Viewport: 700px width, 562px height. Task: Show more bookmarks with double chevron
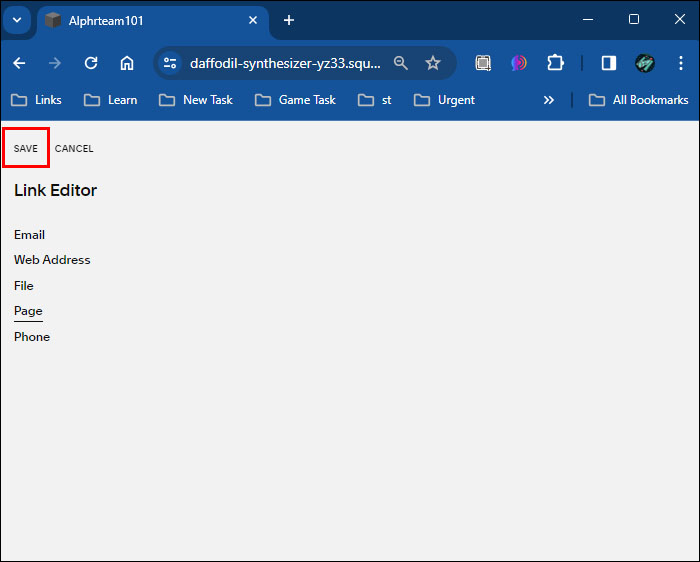[549, 100]
